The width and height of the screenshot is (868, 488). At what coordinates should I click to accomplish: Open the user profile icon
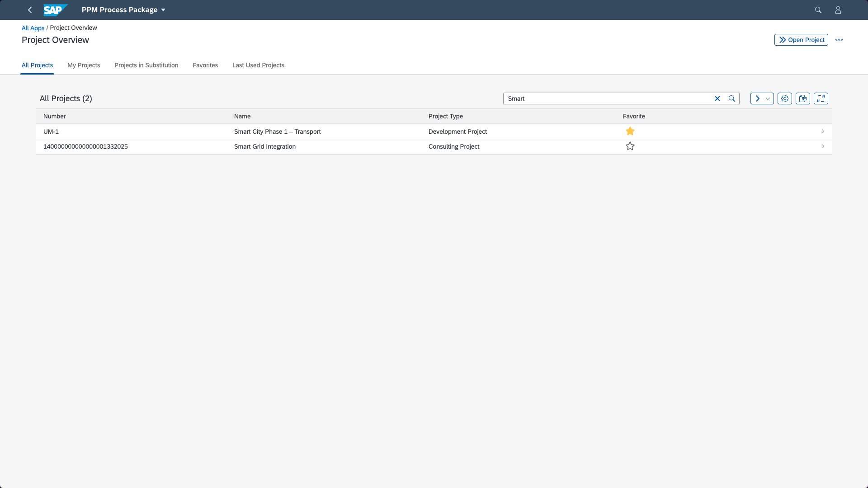pos(838,10)
